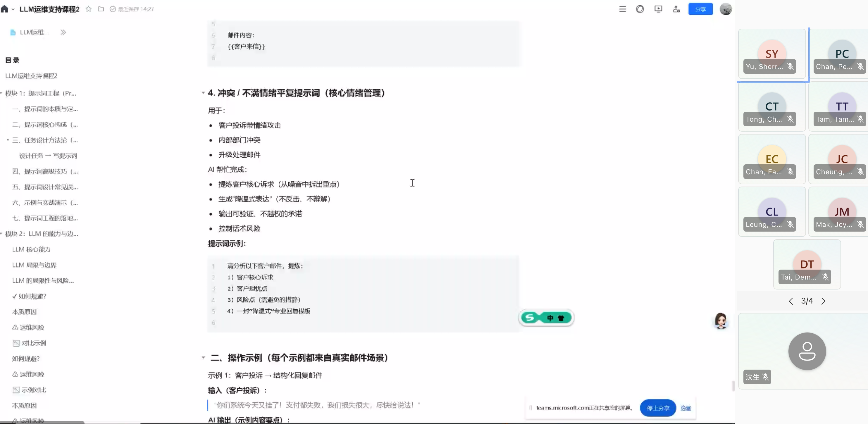Open dropdown arrow beside home icon
868x424 pixels.
pyautogui.click(x=13, y=9)
